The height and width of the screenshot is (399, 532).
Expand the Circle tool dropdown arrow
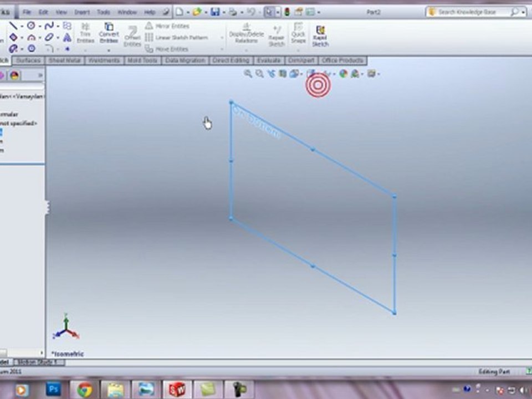pyautogui.click(x=40, y=26)
